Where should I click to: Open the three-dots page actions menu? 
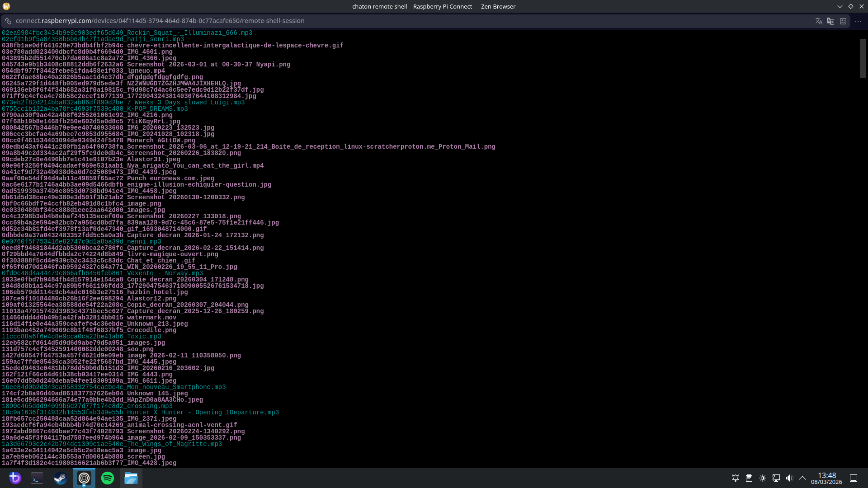tap(858, 21)
